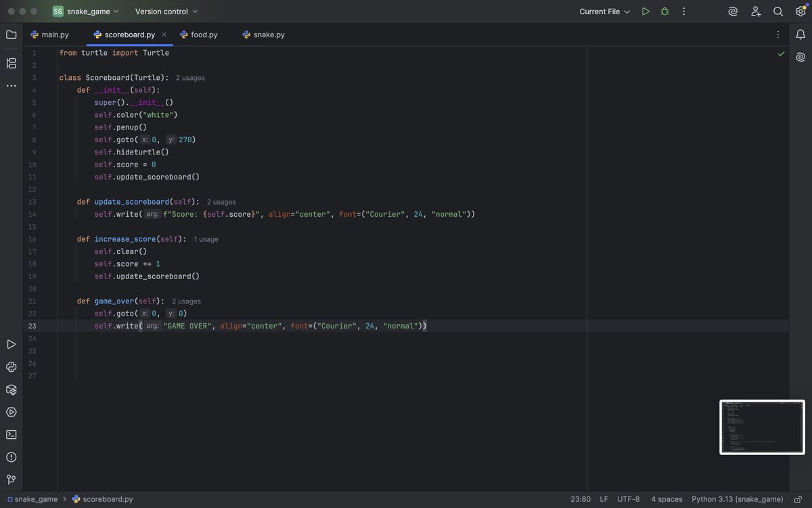Open AI Assistant in right tool-window strip
This screenshot has width=812, height=508.
coord(800,57)
